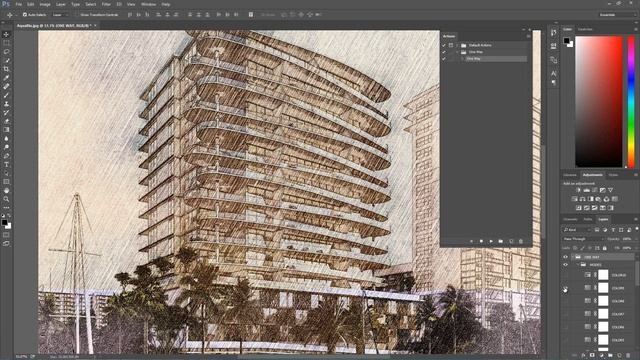The image size is (640, 360).
Task: Click the hue spectrum slider bar
Action: (631, 102)
